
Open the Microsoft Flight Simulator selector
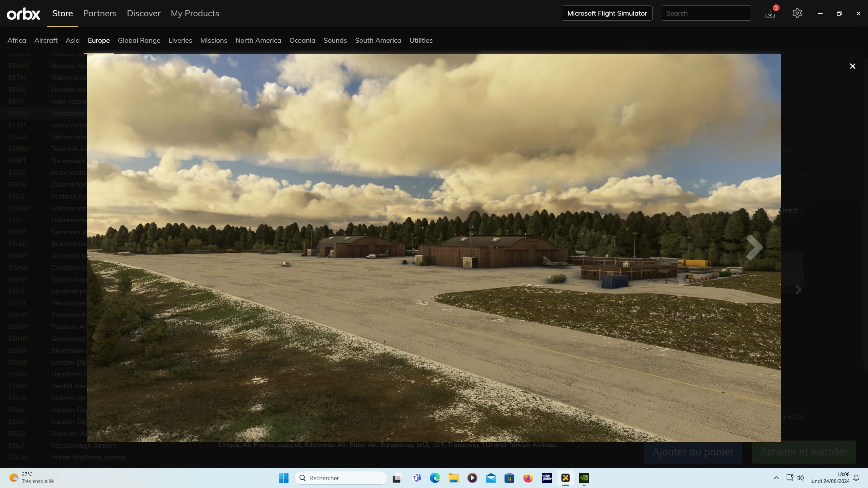point(607,13)
